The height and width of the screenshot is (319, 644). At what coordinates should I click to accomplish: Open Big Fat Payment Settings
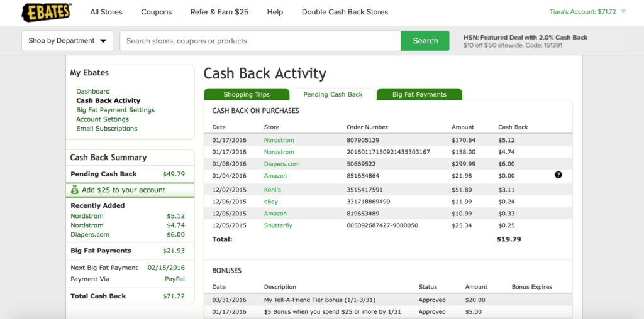click(116, 110)
